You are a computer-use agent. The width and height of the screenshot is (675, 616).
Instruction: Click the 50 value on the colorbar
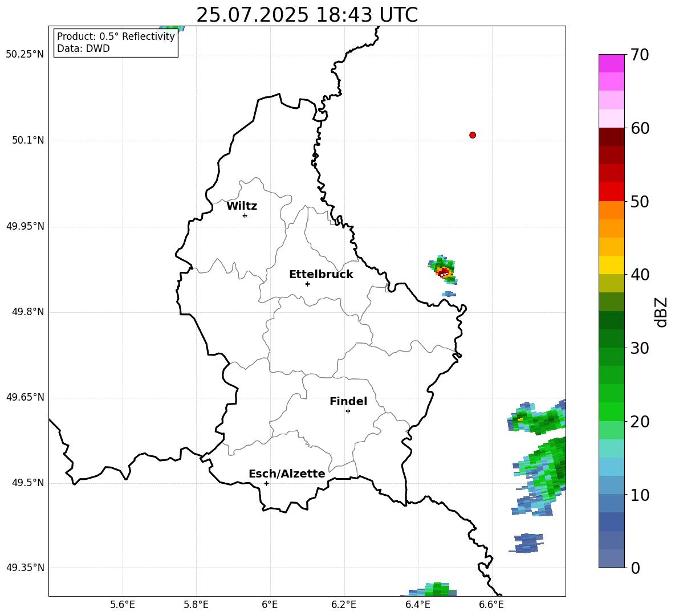pyautogui.click(x=640, y=202)
